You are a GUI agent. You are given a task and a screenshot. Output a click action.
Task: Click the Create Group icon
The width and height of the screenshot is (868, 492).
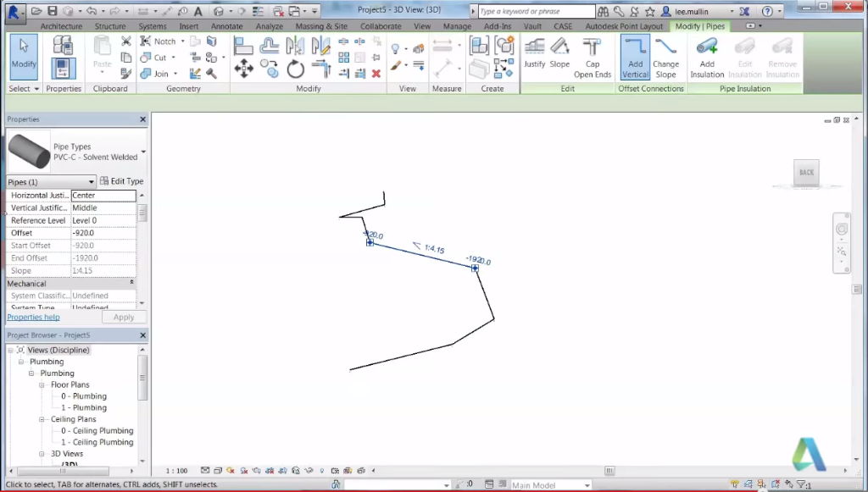504,46
